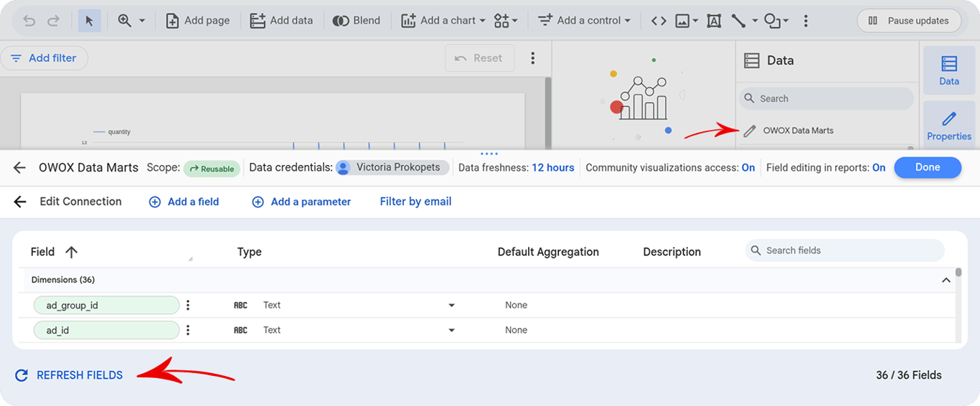Click Add a parameter
This screenshot has height=406, width=980.
click(x=301, y=202)
